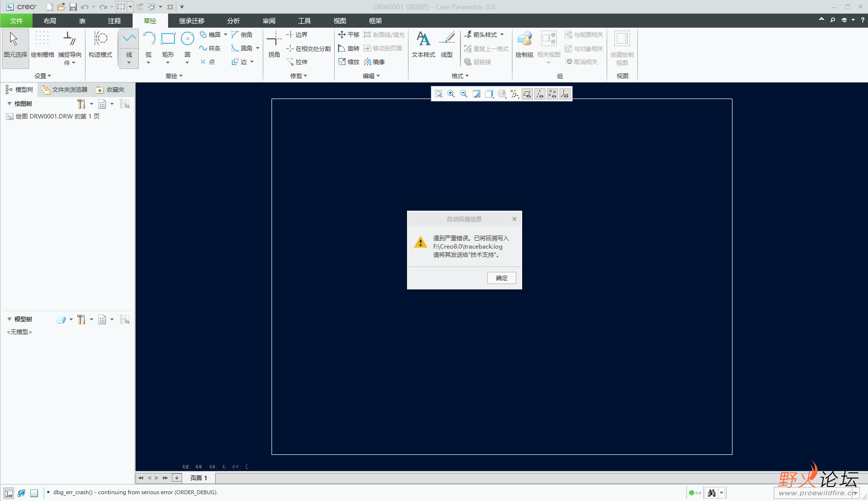Add a new sheet with the plus button

click(177, 478)
